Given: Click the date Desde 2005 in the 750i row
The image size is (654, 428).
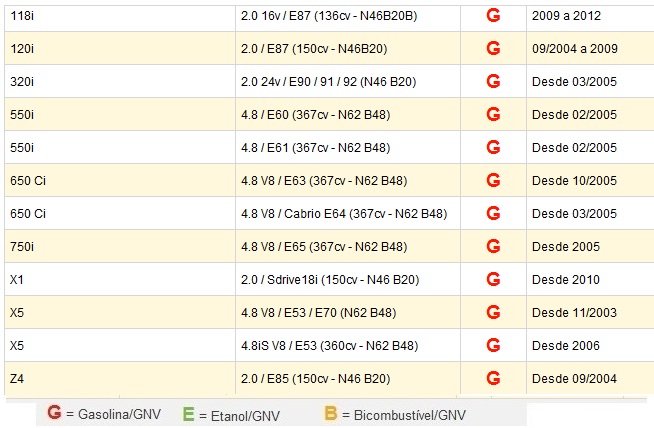Looking at the screenshot, I should 566,247.
